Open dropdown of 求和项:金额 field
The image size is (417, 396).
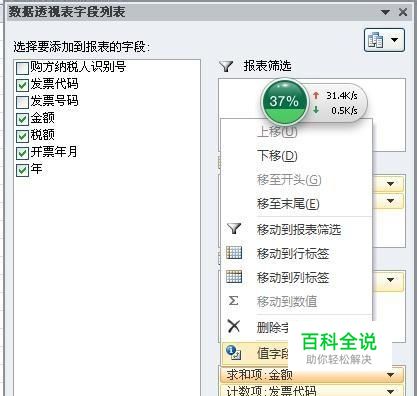pos(390,375)
